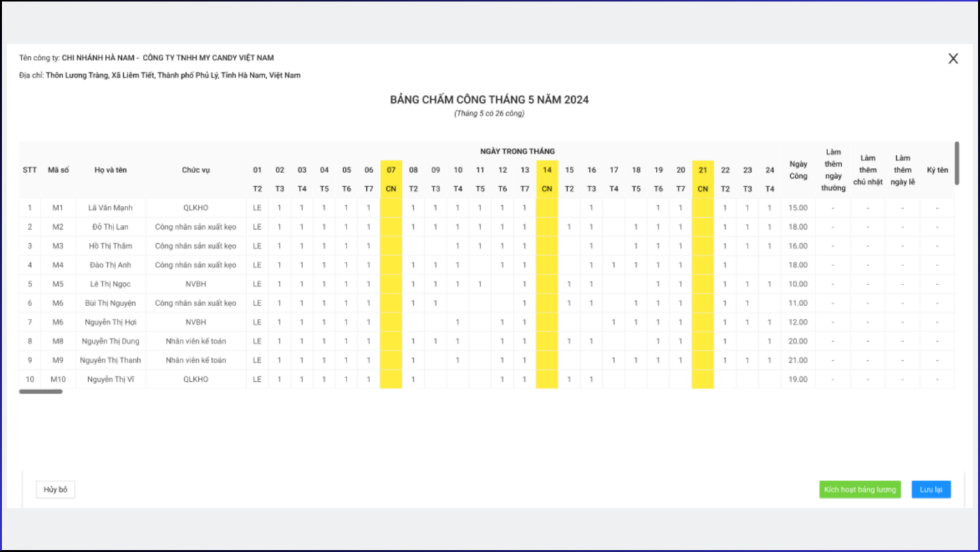Close the timesheet dialog with the X
Viewport: 980px width, 552px height.
(953, 59)
